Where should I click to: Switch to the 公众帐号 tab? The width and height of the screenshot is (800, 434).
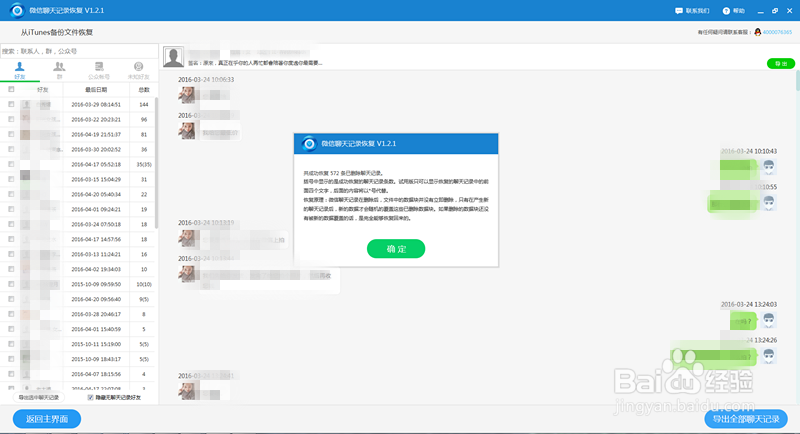[99, 70]
